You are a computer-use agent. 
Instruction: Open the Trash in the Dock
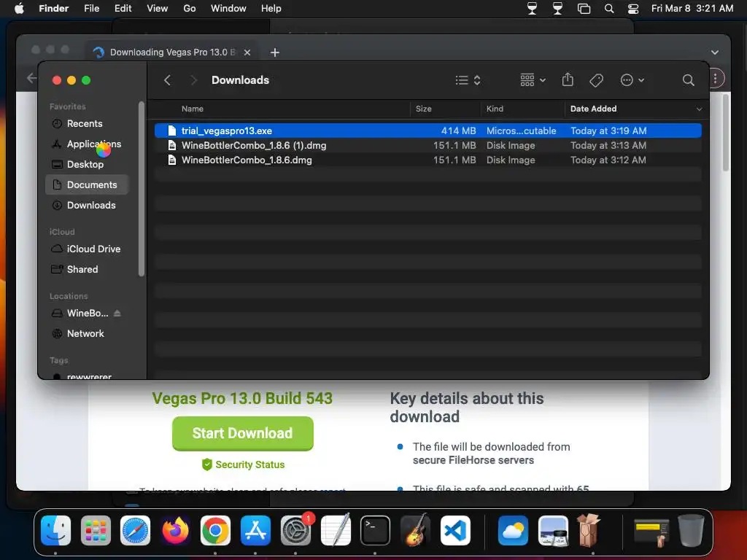point(691,531)
